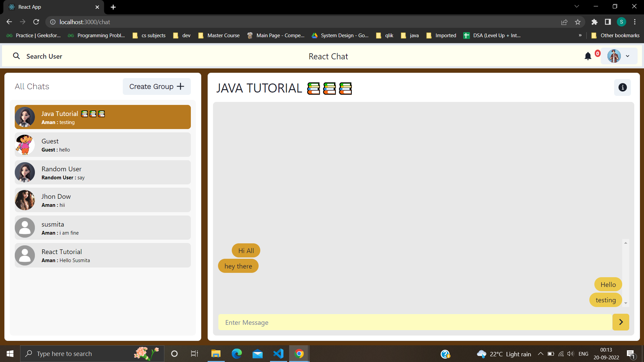This screenshot has height=362, width=644.
Task: Click the Search User magnifier icon
Action: (x=16, y=56)
